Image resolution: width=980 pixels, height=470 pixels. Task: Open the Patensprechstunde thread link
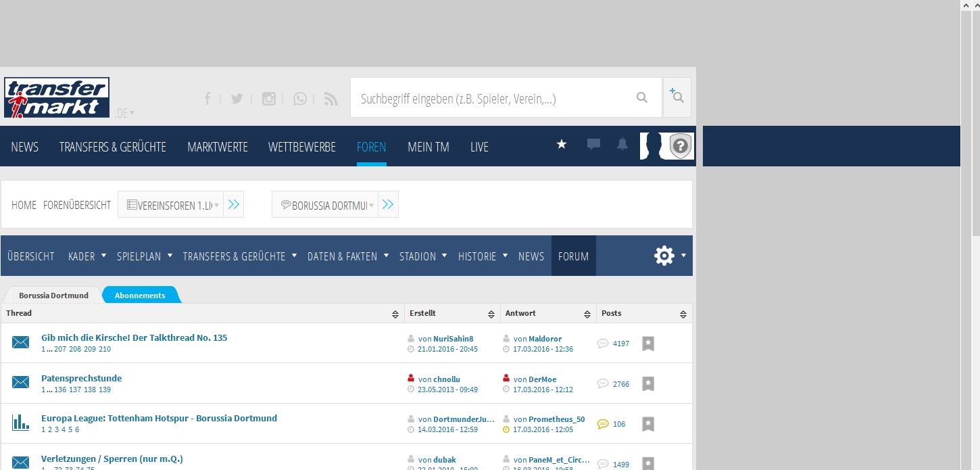82,378
